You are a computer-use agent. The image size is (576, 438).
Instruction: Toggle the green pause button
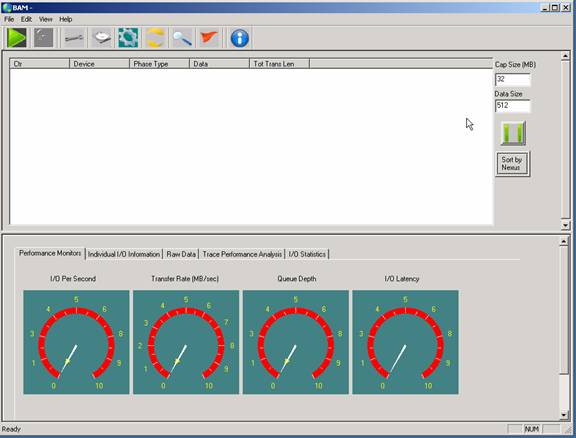point(513,133)
